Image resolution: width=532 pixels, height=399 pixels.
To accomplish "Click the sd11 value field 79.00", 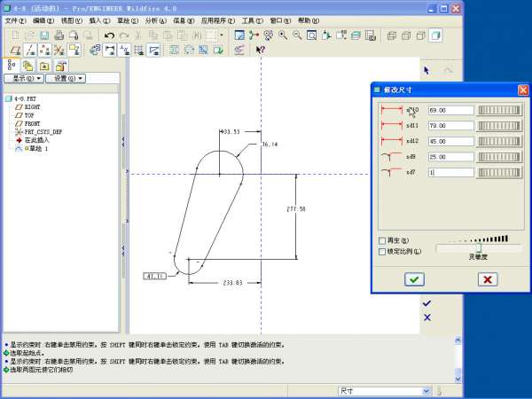I will (x=451, y=126).
